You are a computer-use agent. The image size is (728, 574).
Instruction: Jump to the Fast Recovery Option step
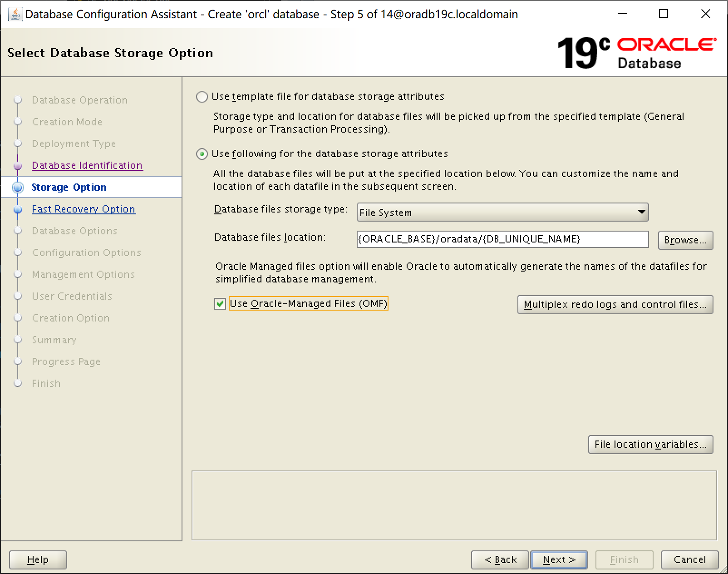[84, 209]
